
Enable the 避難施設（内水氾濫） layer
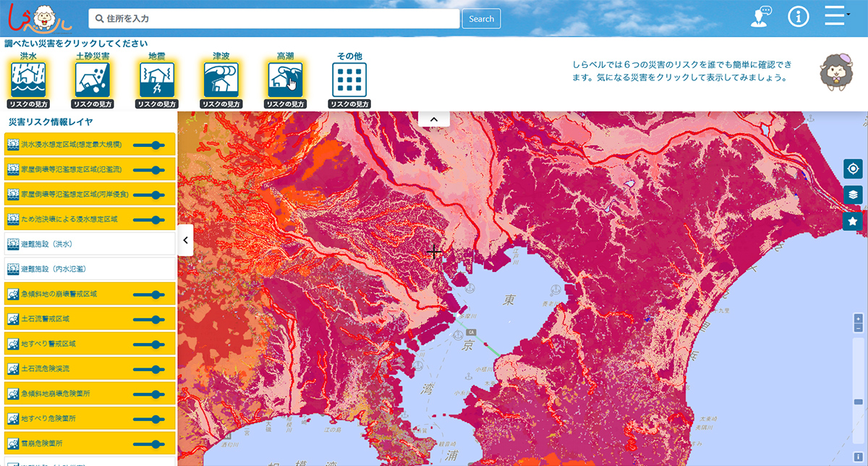90,268
